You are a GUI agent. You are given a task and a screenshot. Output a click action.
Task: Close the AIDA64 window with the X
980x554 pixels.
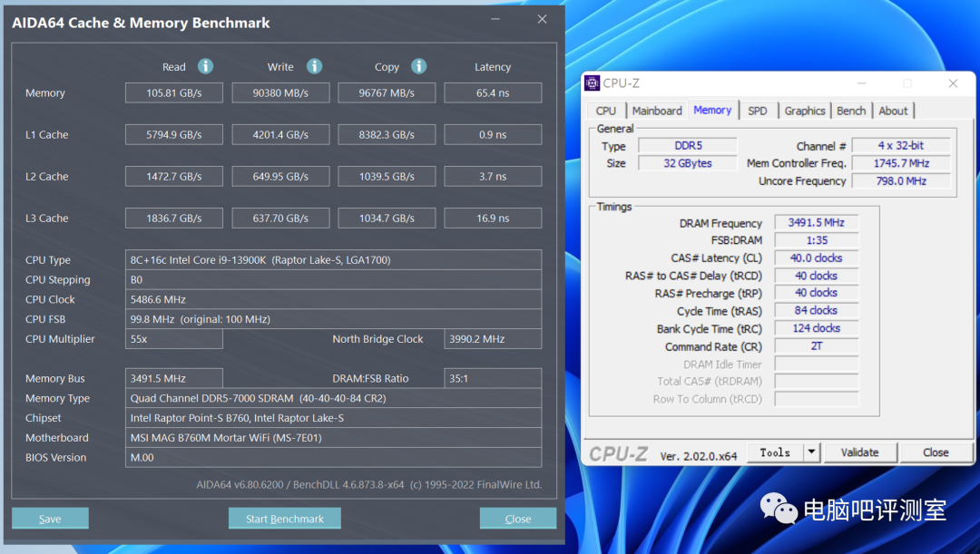point(542,19)
